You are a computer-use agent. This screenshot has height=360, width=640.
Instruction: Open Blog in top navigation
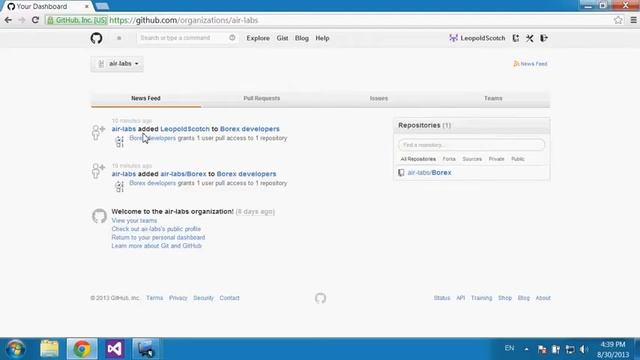[x=302, y=38]
